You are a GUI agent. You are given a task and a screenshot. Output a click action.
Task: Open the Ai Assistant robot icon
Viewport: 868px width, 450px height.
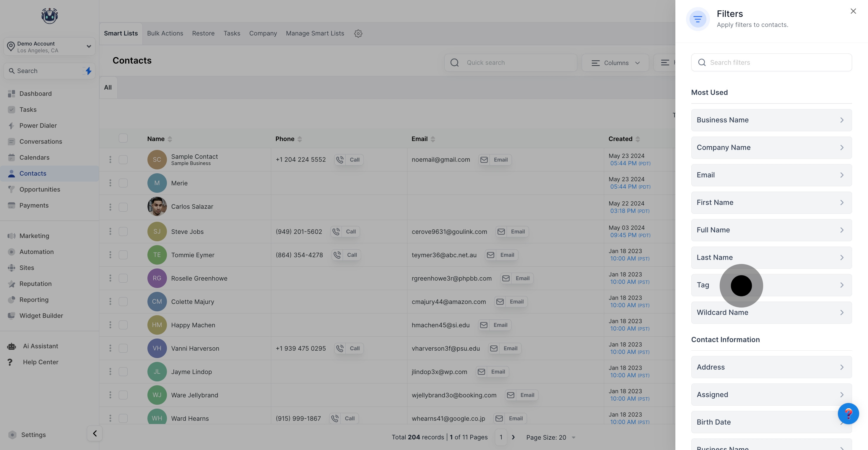click(x=12, y=346)
